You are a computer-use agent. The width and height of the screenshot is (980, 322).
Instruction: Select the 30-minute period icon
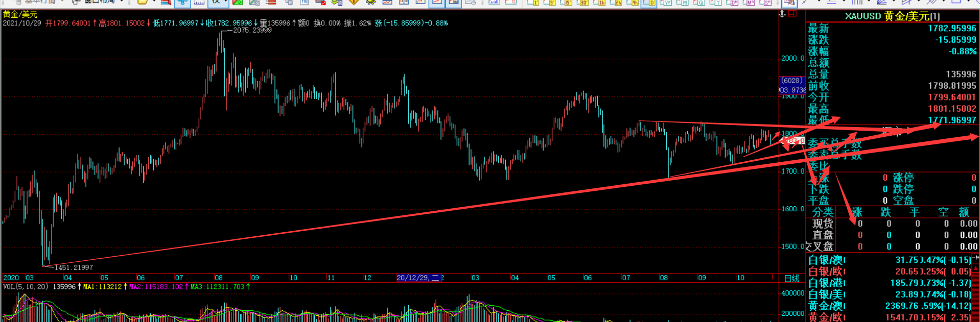[583, 3]
